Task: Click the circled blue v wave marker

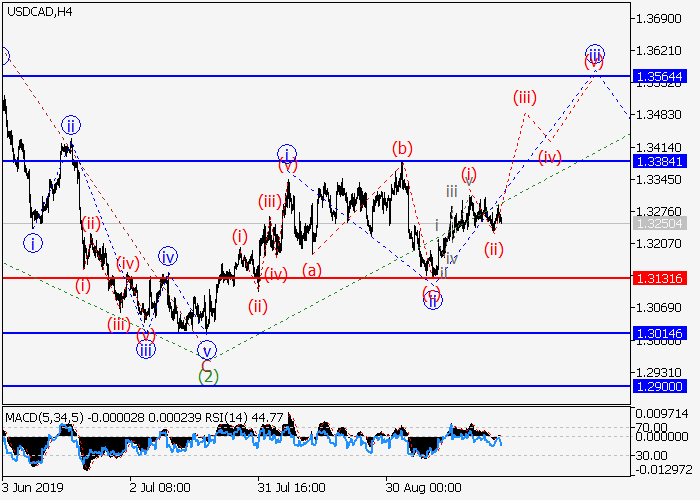Action: (207, 350)
